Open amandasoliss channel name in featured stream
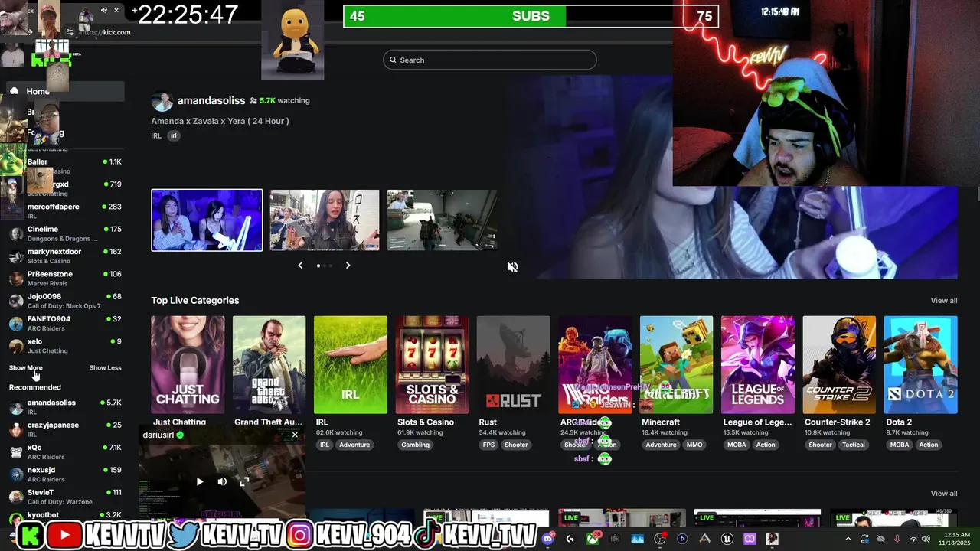The height and width of the screenshot is (551, 980). [x=211, y=100]
